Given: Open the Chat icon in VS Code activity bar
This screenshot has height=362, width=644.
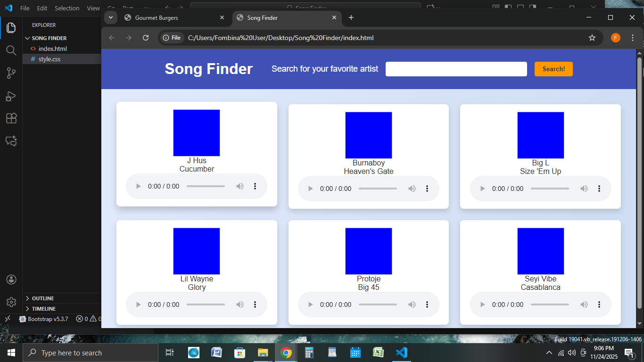Looking at the screenshot, I should [11, 141].
